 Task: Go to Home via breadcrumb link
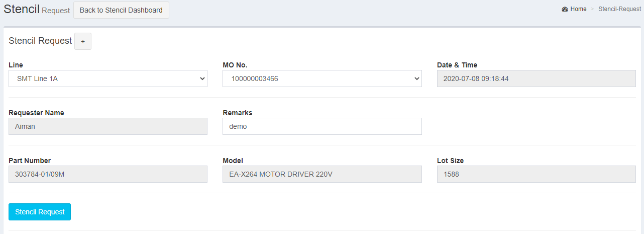coord(578,9)
